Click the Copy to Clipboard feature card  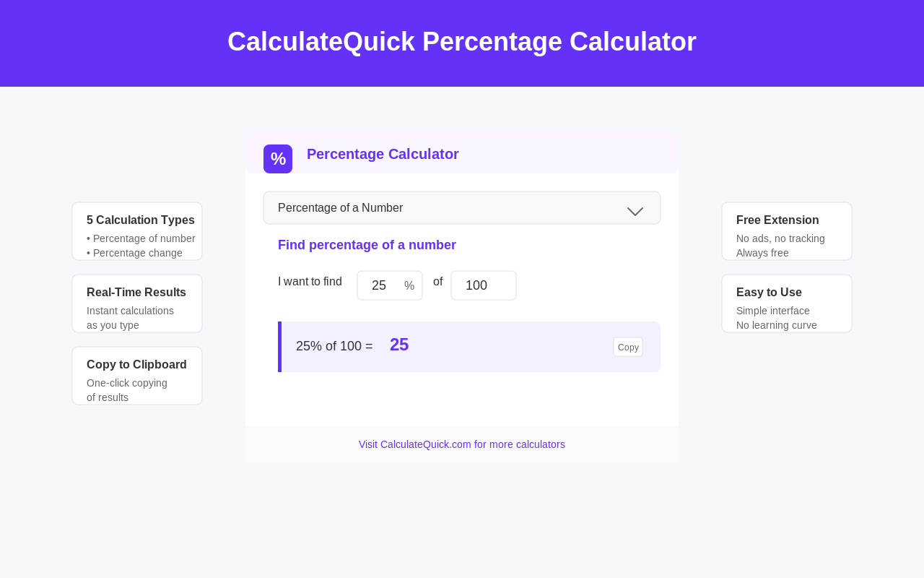click(x=137, y=376)
